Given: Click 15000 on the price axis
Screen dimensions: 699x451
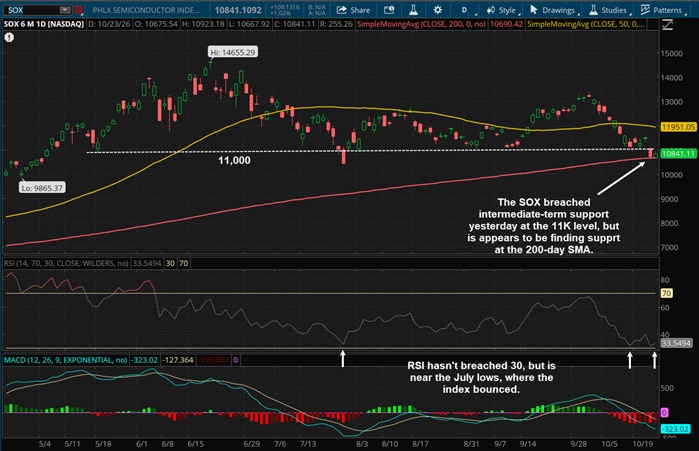Looking at the screenshot, I should point(671,53).
